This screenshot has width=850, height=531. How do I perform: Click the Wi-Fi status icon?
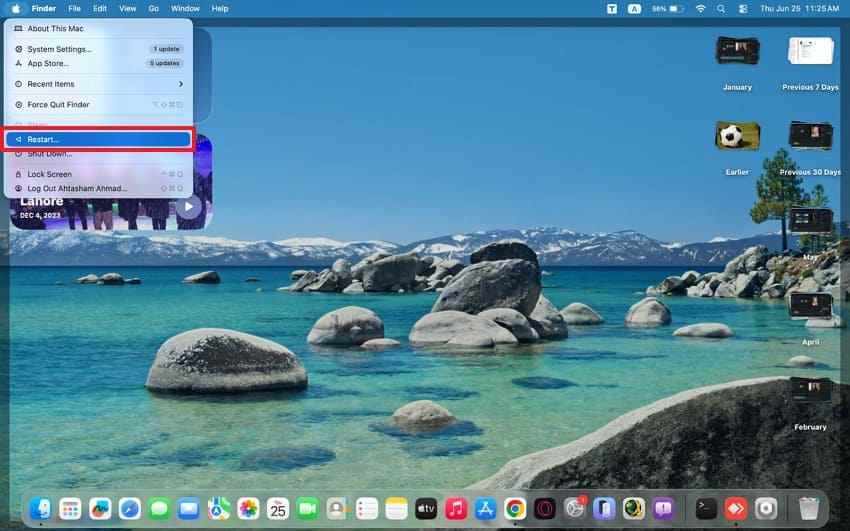[700, 9]
